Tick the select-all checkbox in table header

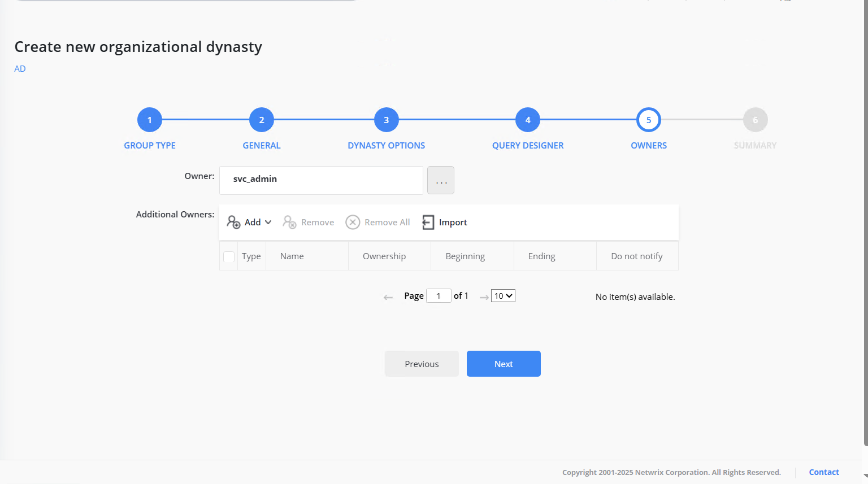click(x=229, y=257)
